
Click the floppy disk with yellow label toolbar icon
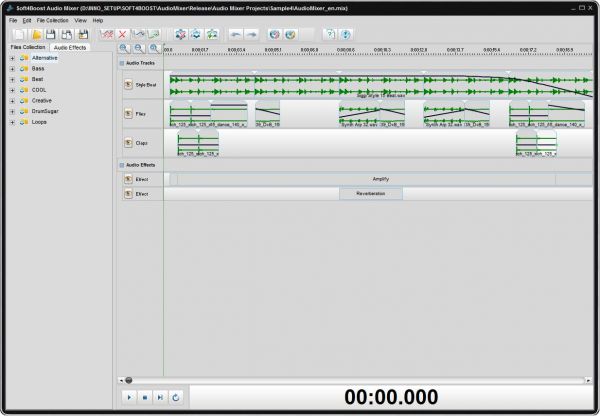(x=83, y=34)
